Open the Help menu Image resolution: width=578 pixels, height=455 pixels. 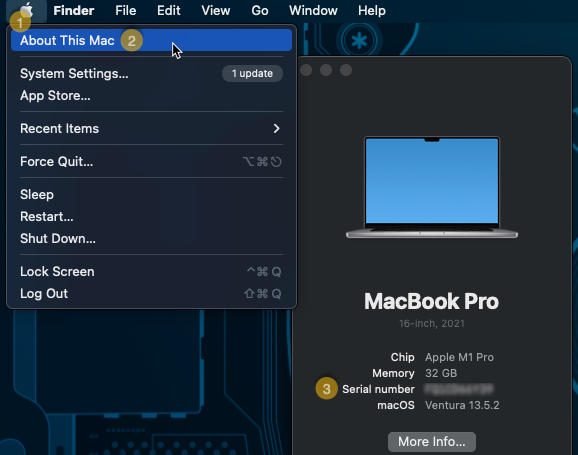(x=372, y=11)
